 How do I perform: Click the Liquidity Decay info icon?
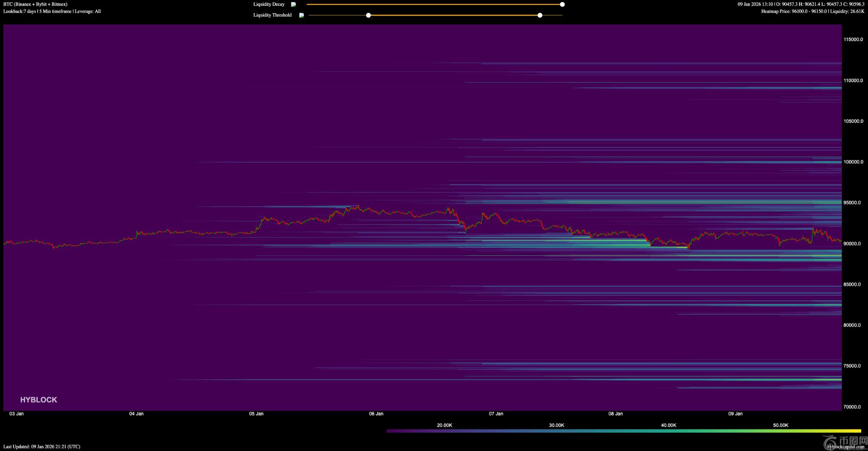293,5
